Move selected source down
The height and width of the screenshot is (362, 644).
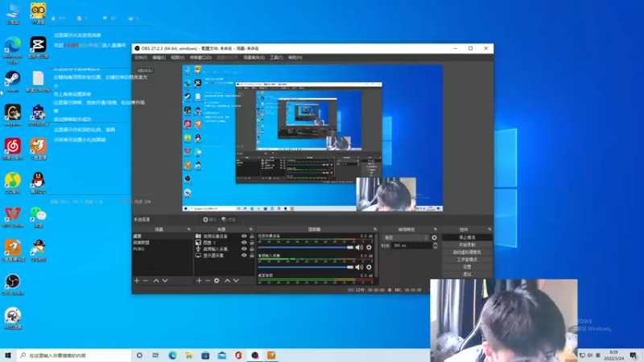(x=236, y=281)
